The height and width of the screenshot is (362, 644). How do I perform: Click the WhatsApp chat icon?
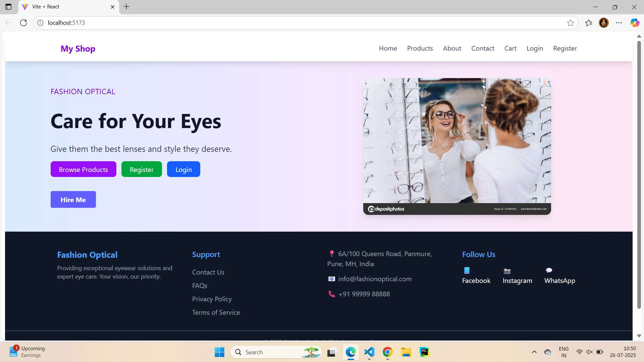[549, 270]
